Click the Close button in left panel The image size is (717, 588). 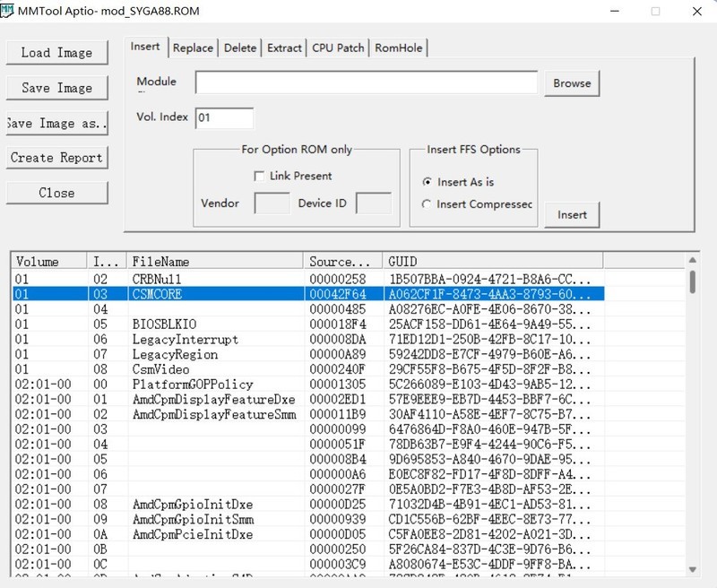tap(56, 193)
